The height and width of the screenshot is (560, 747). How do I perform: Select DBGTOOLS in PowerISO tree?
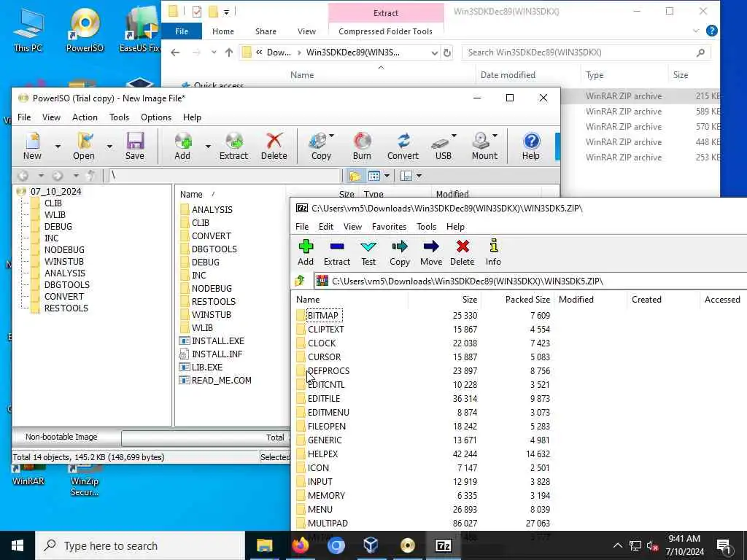[66, 285]
